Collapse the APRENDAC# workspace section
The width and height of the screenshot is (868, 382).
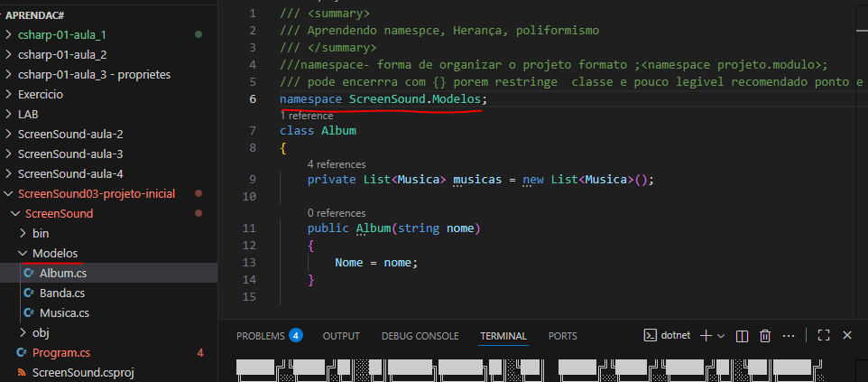[33, 15]
